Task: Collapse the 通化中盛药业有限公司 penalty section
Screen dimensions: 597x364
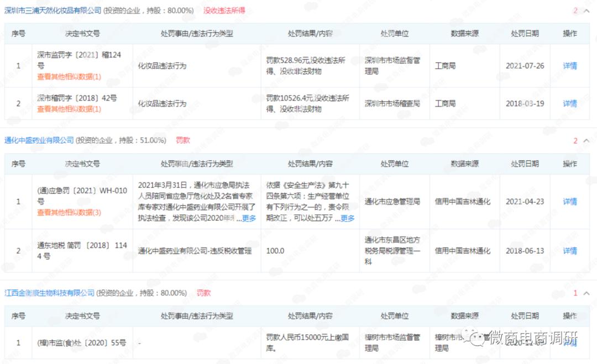Action: [586, 140]
